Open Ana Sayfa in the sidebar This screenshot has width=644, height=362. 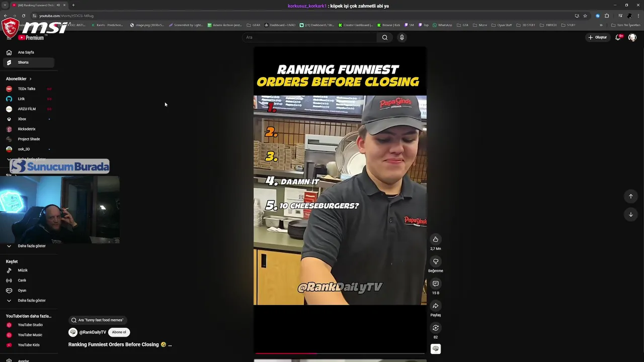click(29, 52)
